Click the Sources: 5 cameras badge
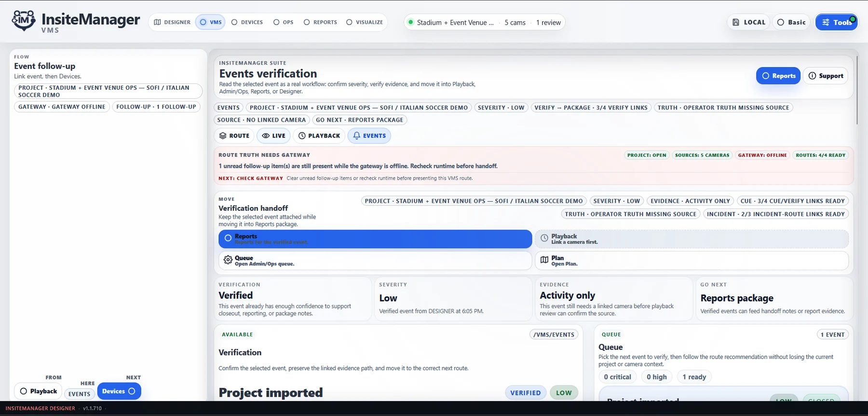Image resolution: width=868 pixels, height=416 pixels. [702, 155]
